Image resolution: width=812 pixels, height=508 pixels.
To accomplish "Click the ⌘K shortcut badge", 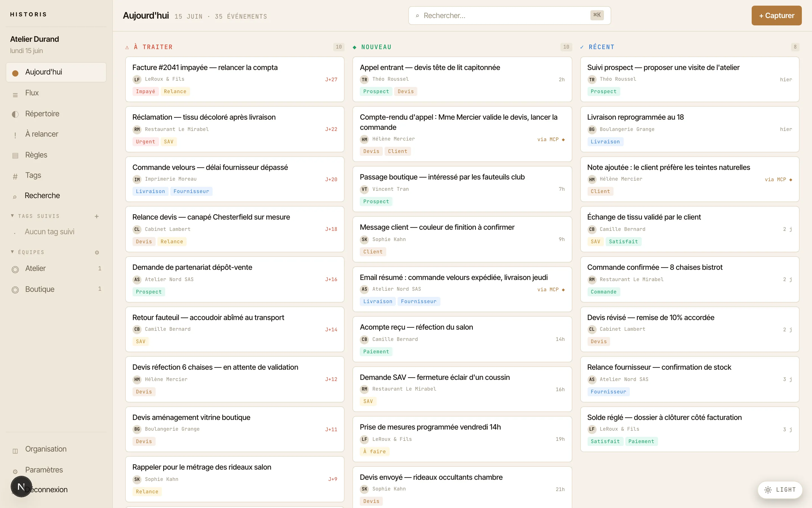I will tap(597, 15).
